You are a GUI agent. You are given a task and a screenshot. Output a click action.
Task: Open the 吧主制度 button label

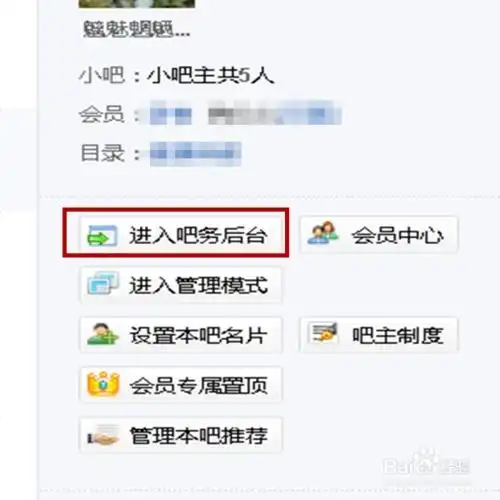(x=398, y=335)
